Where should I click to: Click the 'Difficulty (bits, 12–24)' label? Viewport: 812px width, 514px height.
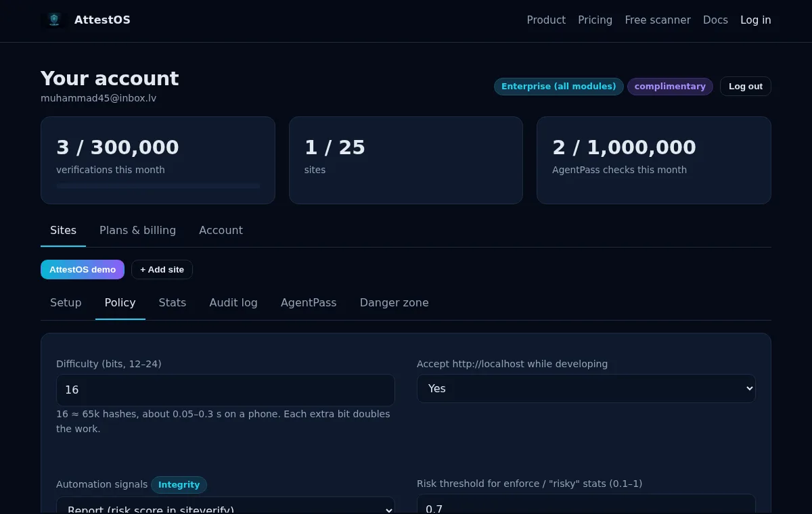tap(109, 364)
